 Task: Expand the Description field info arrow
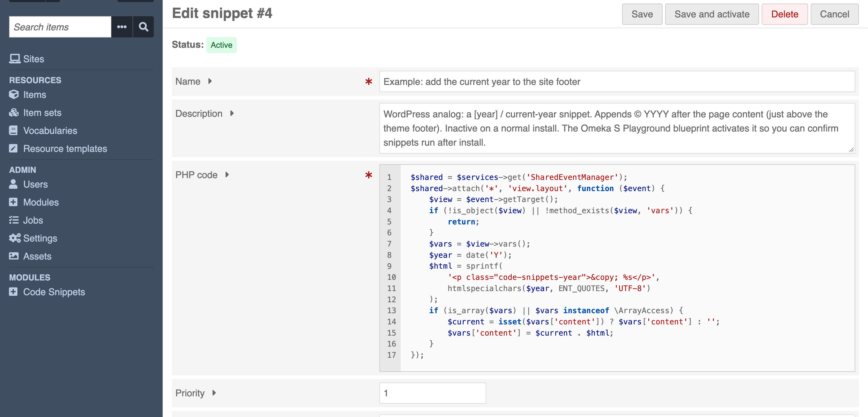coord(232,114)
